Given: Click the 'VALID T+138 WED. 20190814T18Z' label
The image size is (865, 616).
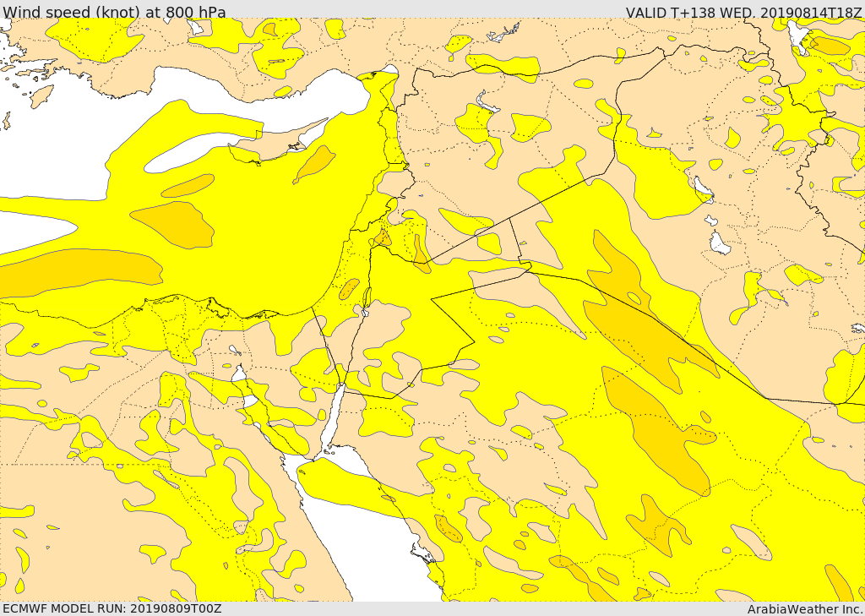Looking at the screenshot, I should pos(743,12).
